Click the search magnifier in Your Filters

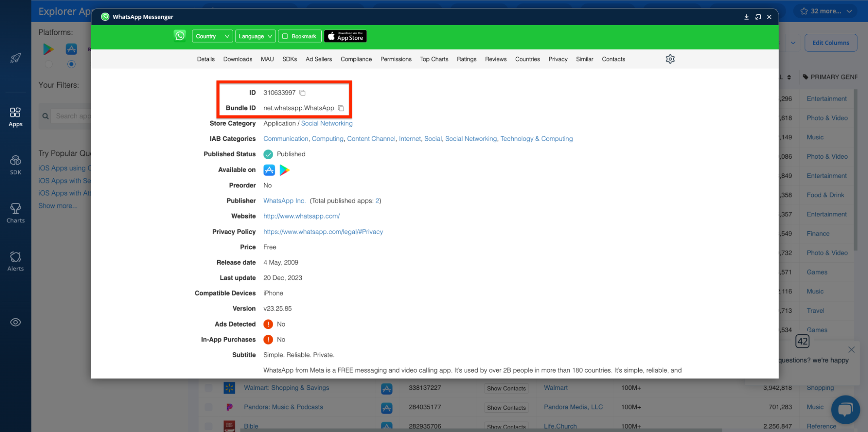[x=45, y=116]
